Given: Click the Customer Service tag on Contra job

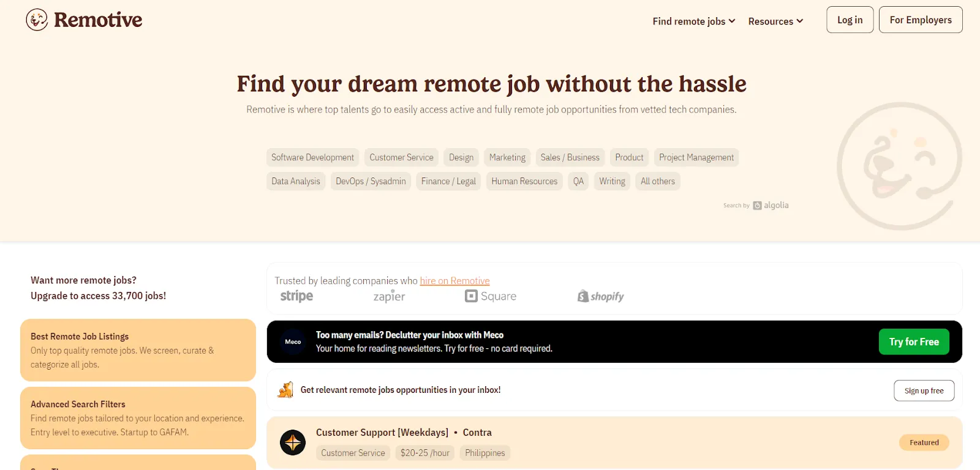Looking at the screenshot, I should point(353,453).
